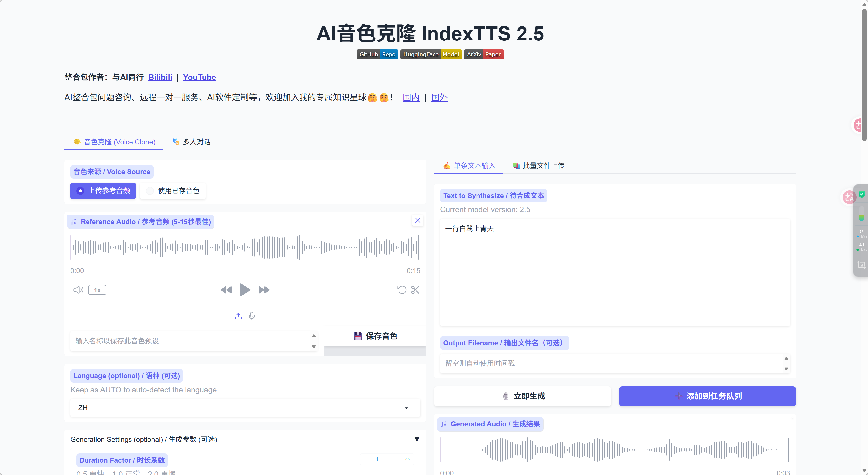Click the 'Current model version: 2.5' text
Viewport: 868px width, 475px height.
pyautogui.click(x=485, y=209)
